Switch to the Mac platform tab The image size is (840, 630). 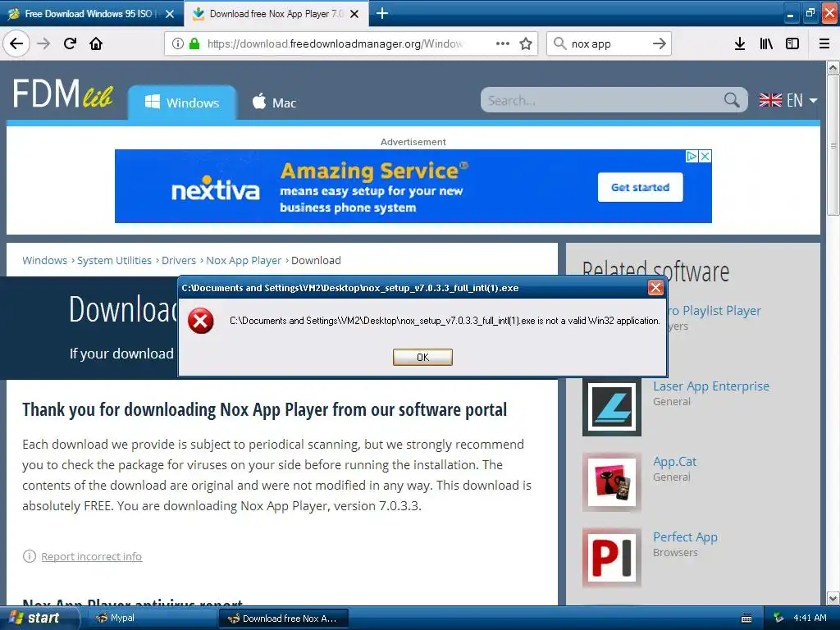(x=274, y=103)
